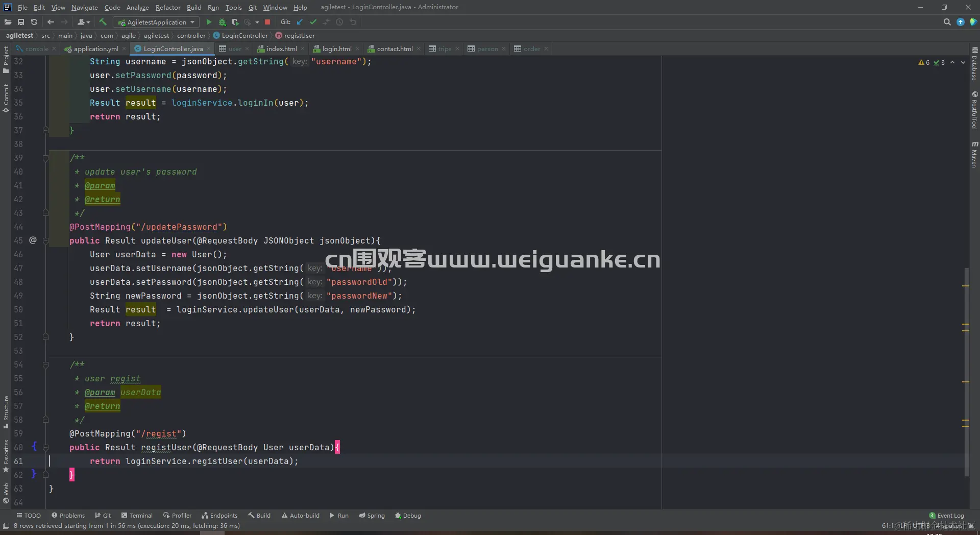Open the Favorites tool window
Image resolution: width=980 pixels, height=535 pixels.
[6, 456]
